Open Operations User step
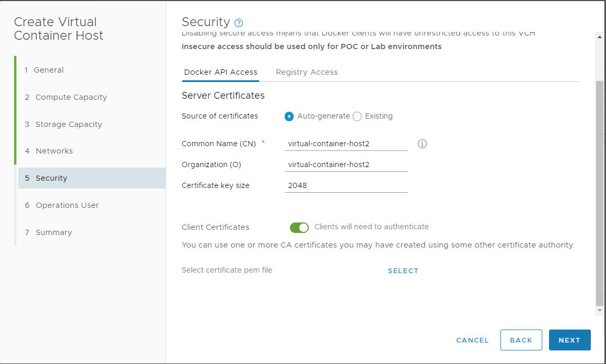Image resolution: width=606 pixels, height=364 pixels. (x=67, y=205)
